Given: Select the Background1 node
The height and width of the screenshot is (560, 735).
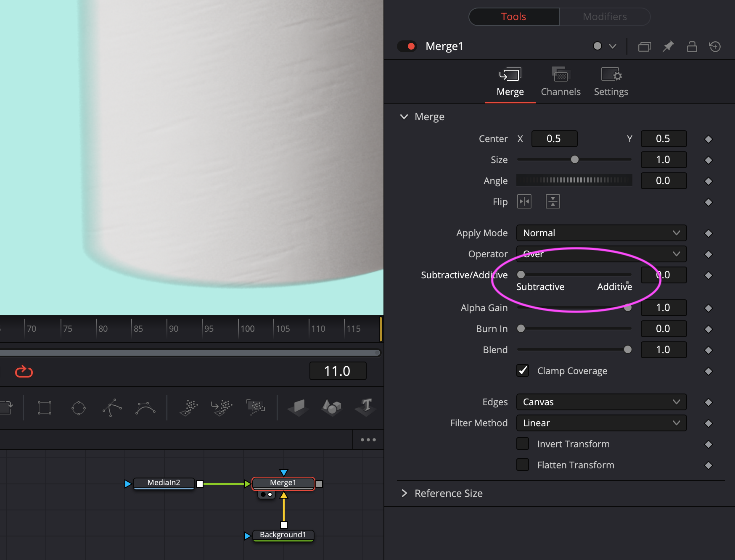Looking at the screenshot, I should 283,535.
